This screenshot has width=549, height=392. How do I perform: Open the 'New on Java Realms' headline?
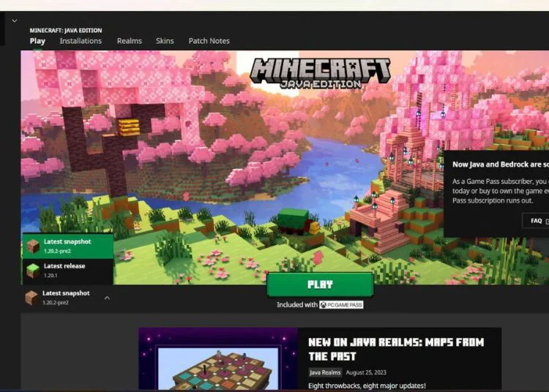[395, 349]
